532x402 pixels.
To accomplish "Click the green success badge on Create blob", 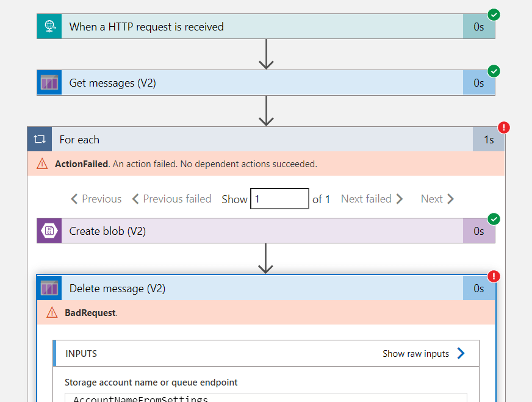I will [494, 219].
